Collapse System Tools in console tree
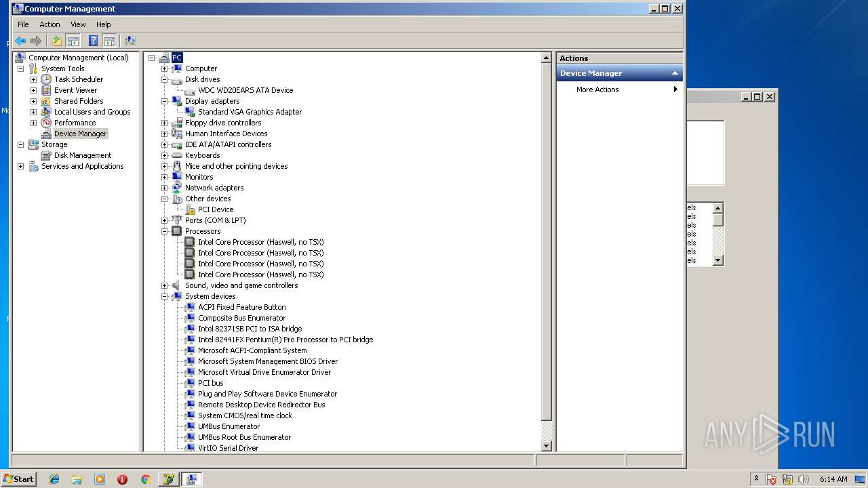Viewport: 868px width, 488px height. pos(20,68)
